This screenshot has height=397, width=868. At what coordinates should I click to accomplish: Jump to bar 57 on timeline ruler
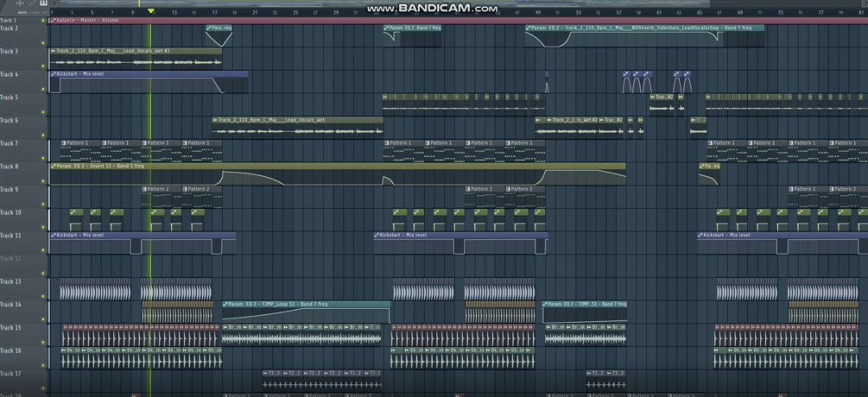pos(618,12)
